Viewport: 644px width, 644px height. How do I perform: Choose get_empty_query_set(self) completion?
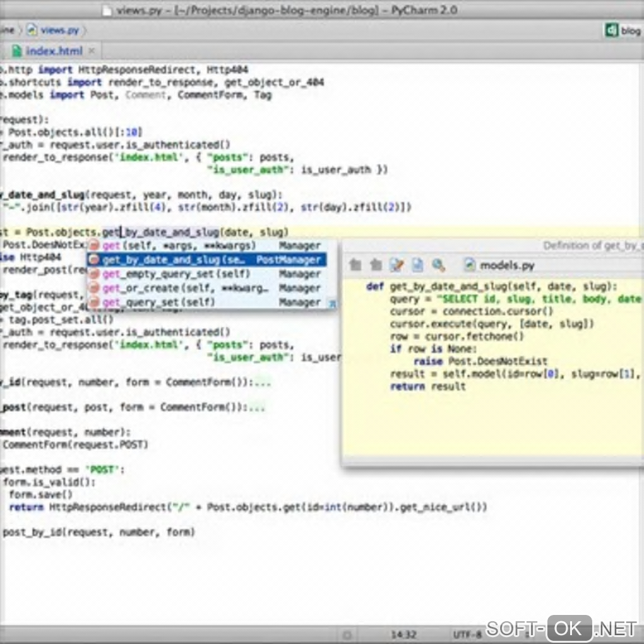(207, 273)
